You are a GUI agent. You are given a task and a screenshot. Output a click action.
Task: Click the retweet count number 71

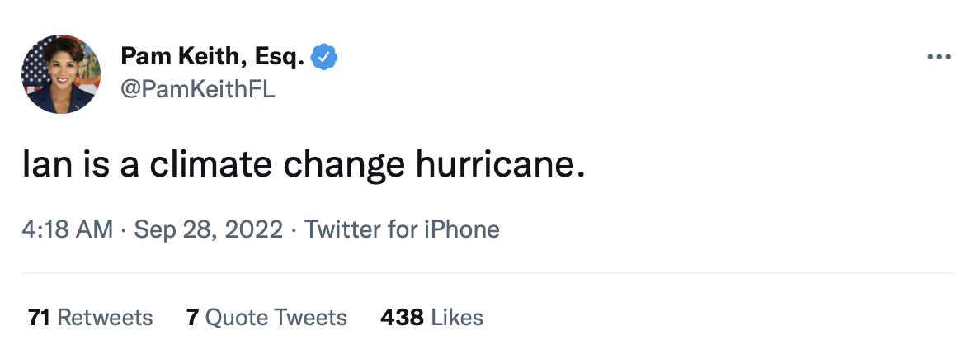tap(39, 317)
